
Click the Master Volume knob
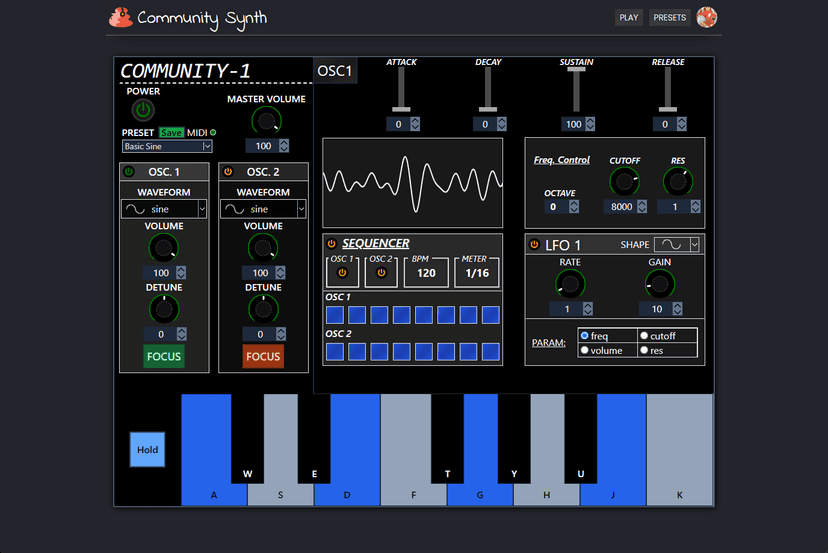(x=266, y=121)
